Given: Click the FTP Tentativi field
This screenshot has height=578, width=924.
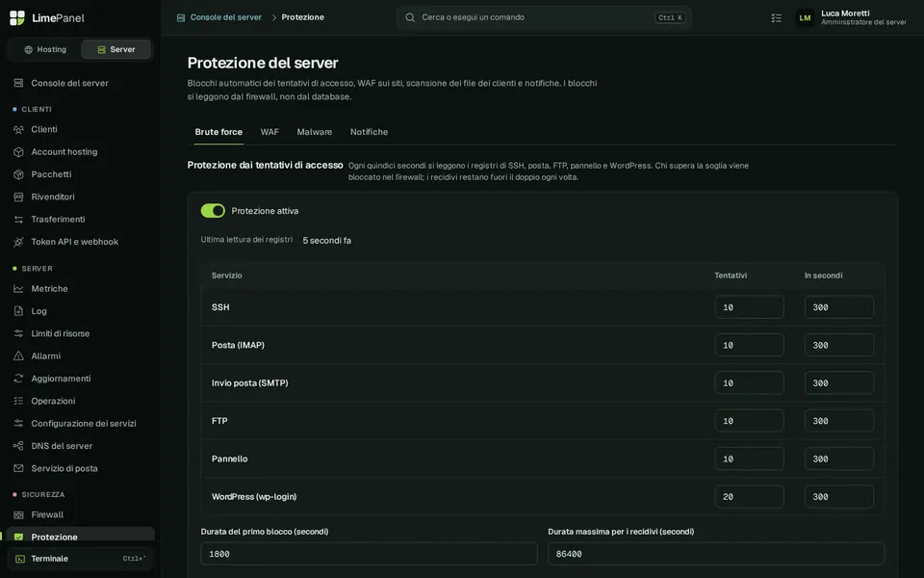Looking at the screenshot, I should point(749,421).
